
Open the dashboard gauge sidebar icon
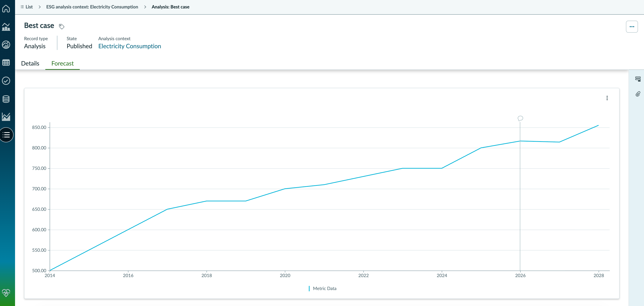click(6, 45)
